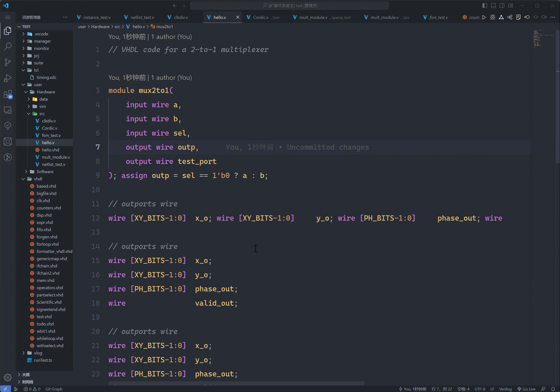
Task: Toggle the primary sidebar visibility
Action: tap(485, 5)
